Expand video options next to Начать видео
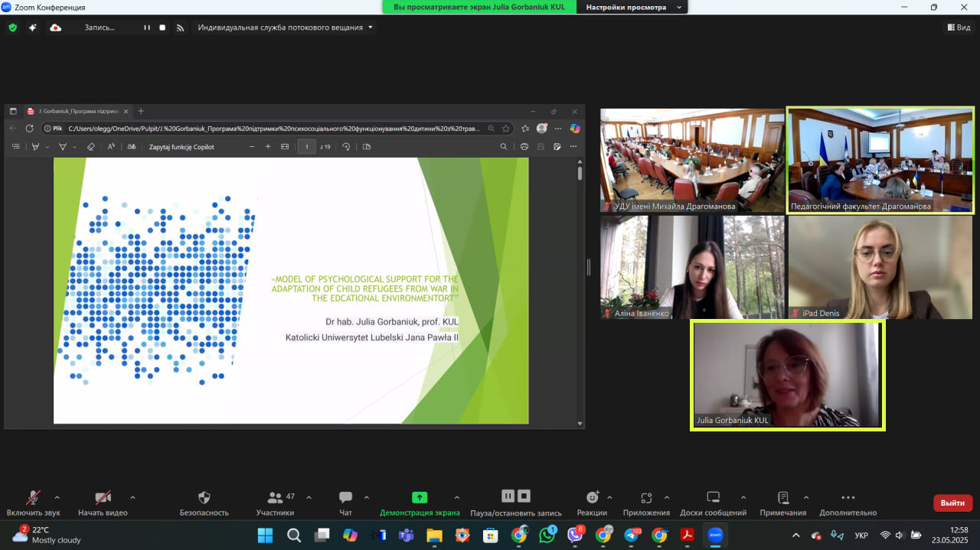This screenshot has height=550, width=980. [132, 497]
